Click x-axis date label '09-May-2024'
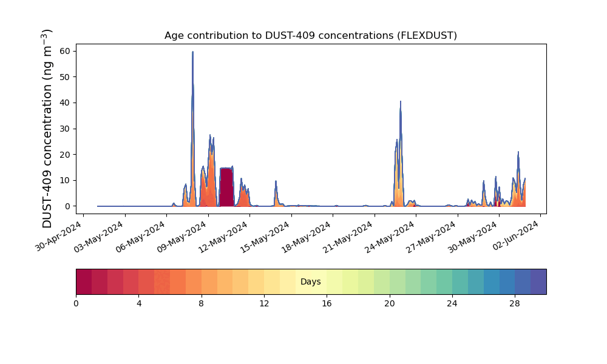This screenshot has height=364, width=607. pos(183,236)
